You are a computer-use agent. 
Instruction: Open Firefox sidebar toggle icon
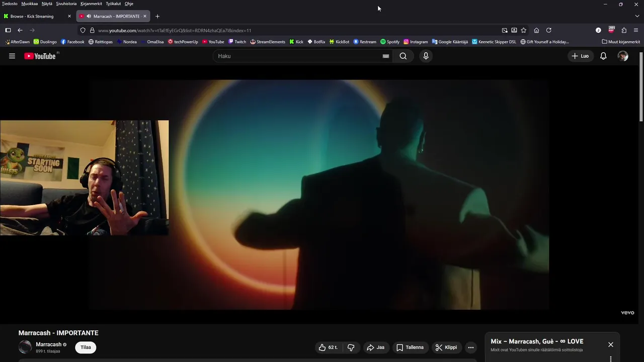click(x=8, y=30)
